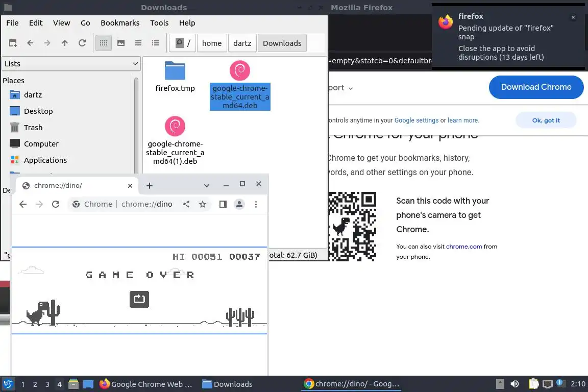
Task: Open clipboard manager tray icon
Action: 533,384
